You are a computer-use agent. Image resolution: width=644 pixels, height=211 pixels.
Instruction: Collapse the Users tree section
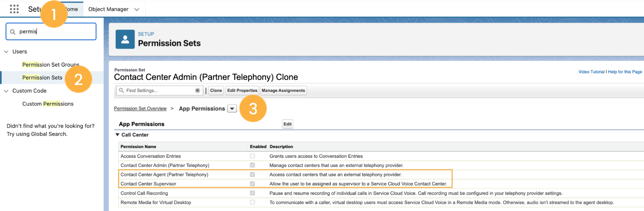(6, 52)
